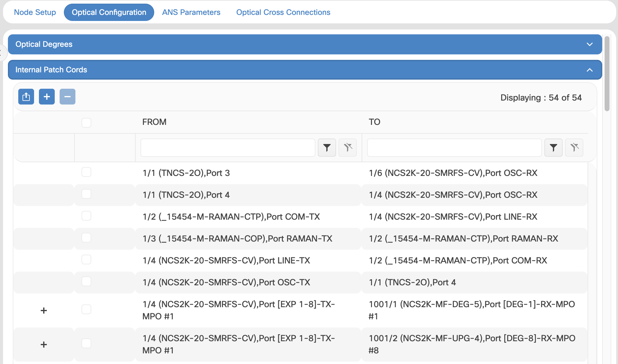
Task: Clear the FROM column filter
Action: click(348, 148)
